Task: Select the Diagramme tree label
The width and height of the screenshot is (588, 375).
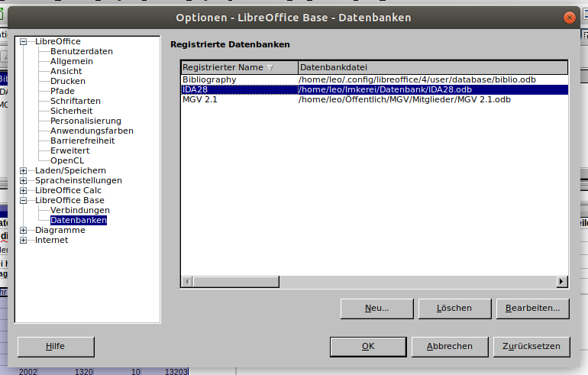Action: 60,230
